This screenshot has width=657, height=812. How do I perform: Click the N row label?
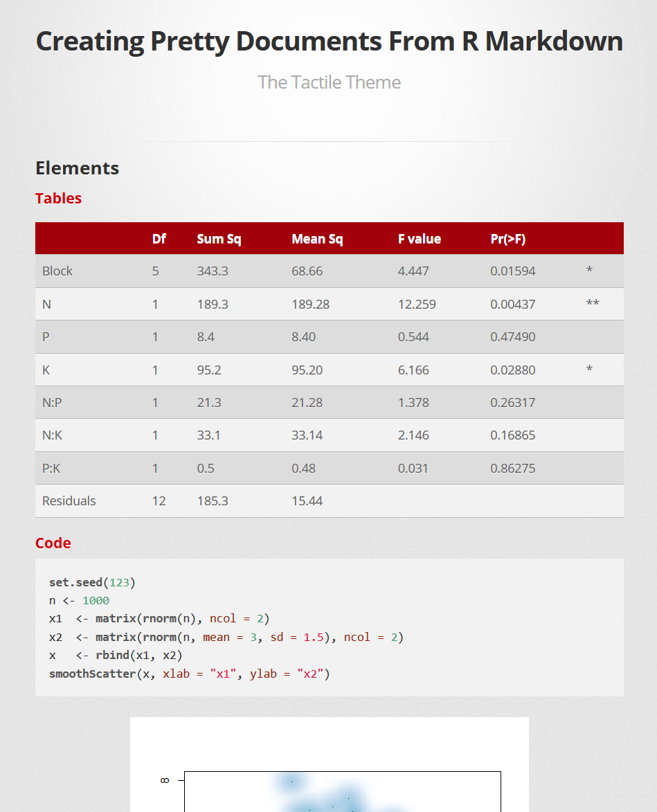(x=46, y=304)
